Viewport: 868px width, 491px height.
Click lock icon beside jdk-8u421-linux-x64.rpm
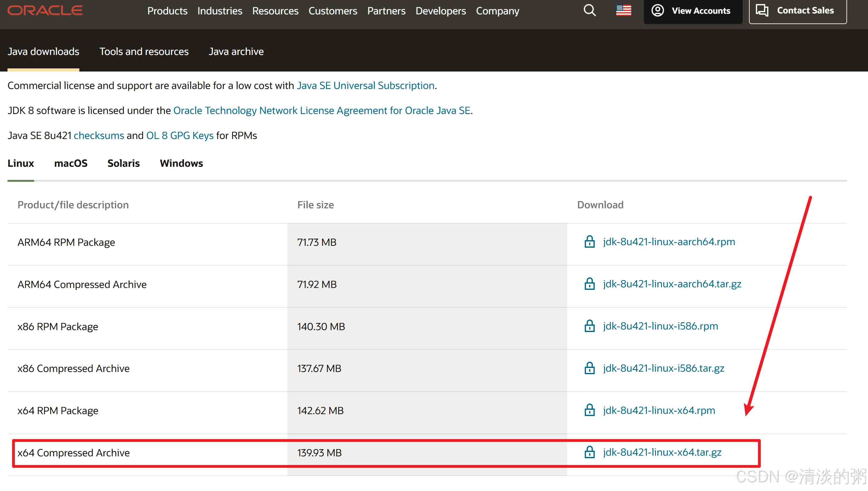pos(589,410)
